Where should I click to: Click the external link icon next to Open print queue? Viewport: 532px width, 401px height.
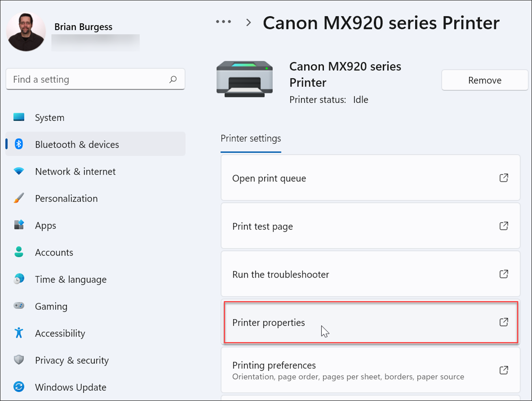pos(504,178)
